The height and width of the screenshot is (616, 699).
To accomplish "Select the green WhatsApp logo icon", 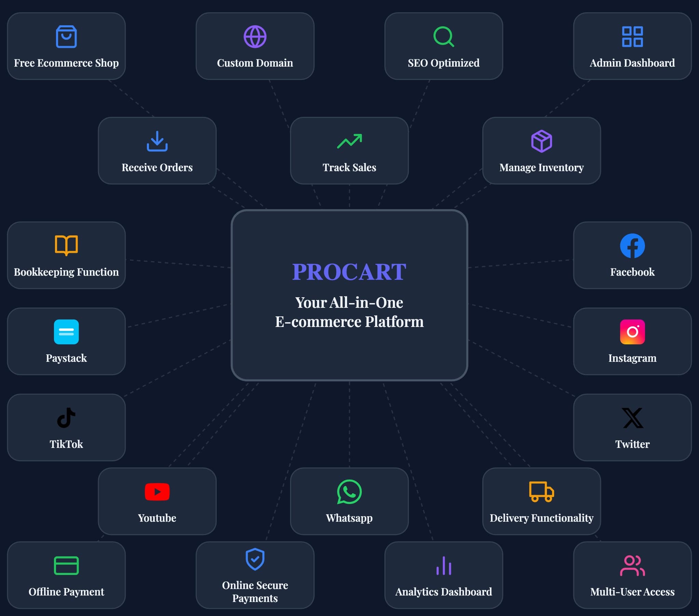I will tap(349, 492).
